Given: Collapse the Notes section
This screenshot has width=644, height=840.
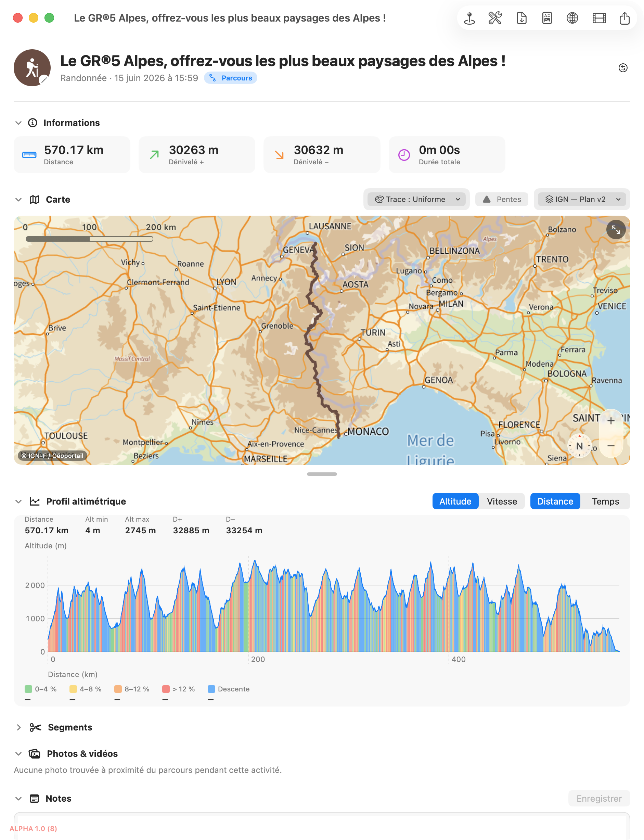Looking at the screenshot, I should pyautogui.click(x=18, y=799).
